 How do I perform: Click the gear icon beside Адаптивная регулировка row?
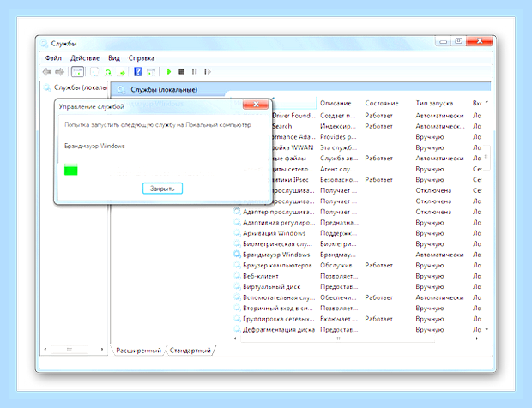[237, 223]
